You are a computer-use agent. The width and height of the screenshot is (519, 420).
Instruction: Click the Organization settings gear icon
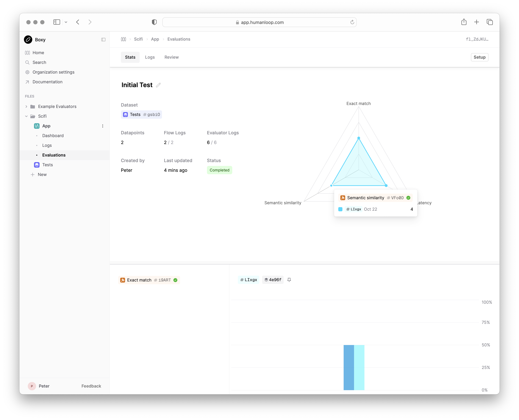27,72
